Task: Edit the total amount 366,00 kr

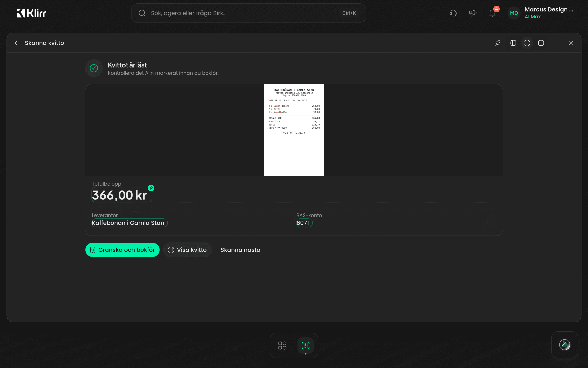Action: point(122,195)
